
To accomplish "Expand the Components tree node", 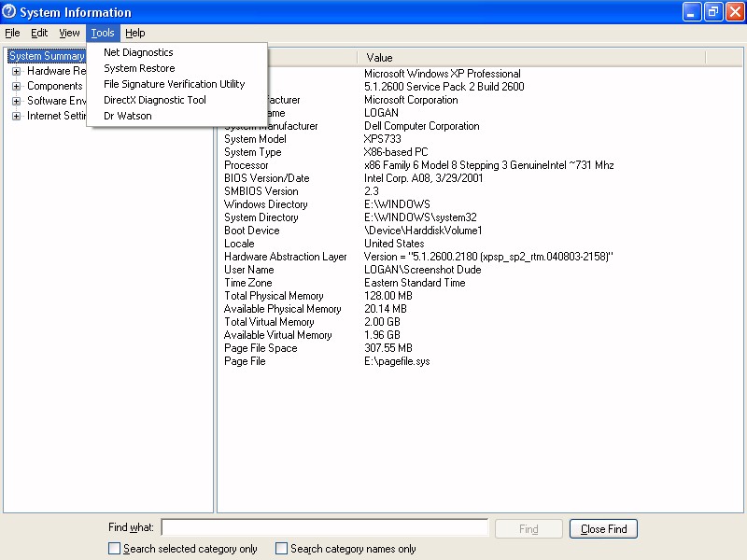I will point(16,86).
